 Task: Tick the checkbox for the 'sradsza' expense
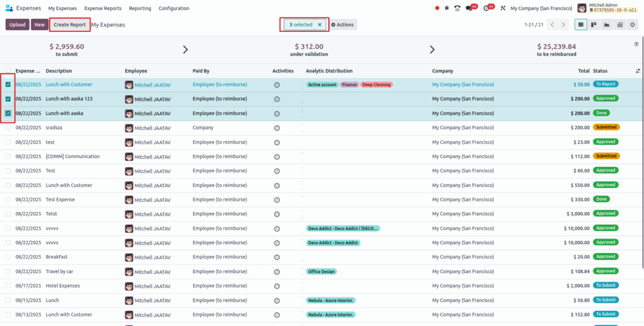[8, 128]
